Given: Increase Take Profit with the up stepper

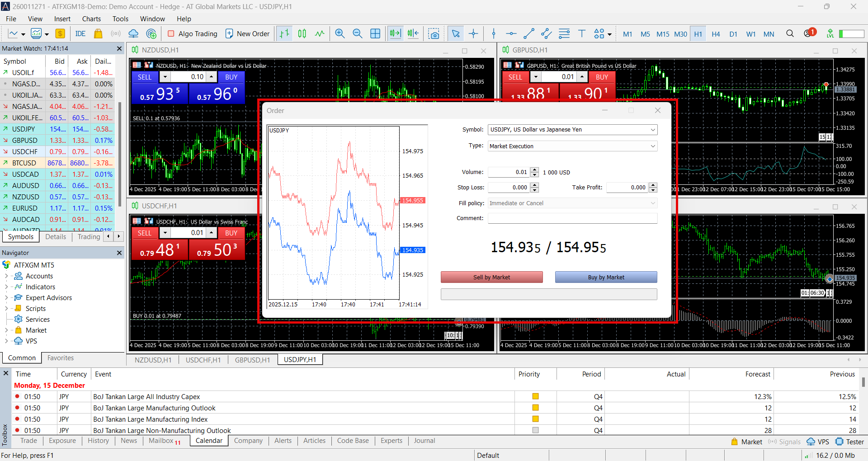Looking at the screenshot, I should (653, 185).
